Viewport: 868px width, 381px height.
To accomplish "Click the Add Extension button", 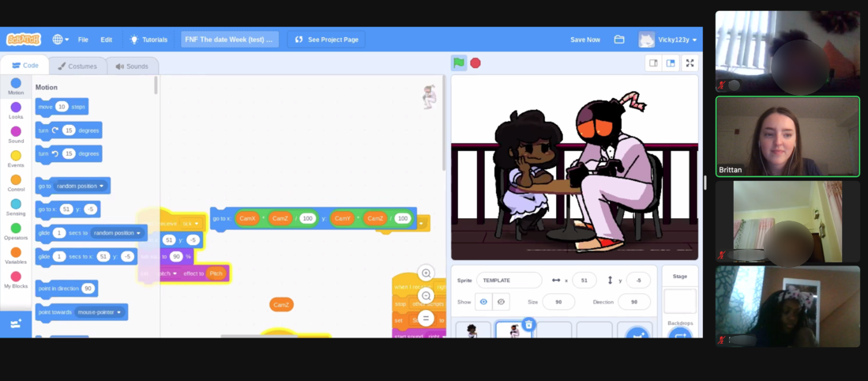I will (16, 324).
